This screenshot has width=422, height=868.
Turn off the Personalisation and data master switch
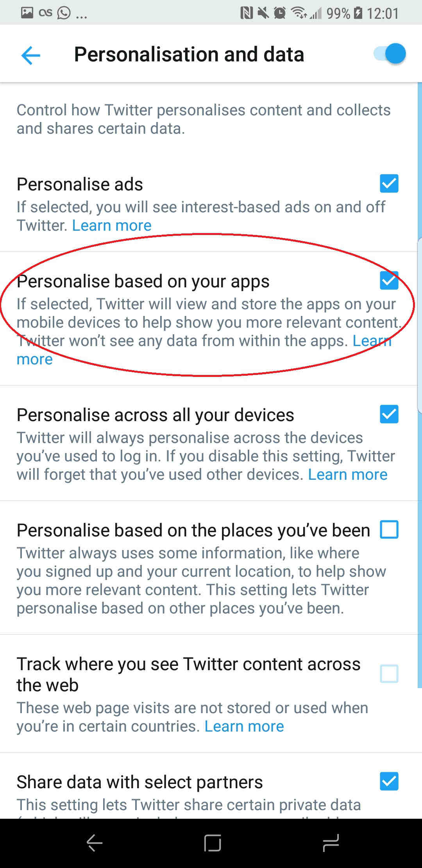pyautogui.click(x=390, y=54)
